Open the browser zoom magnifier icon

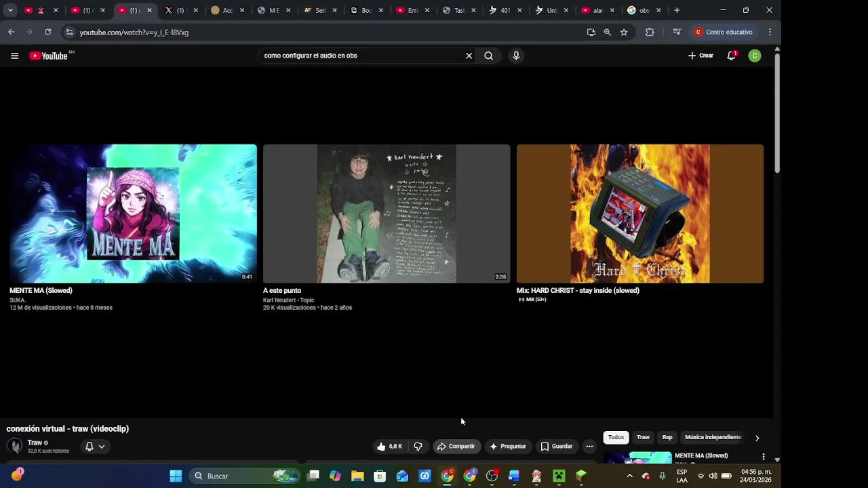[x=607, y=32]
